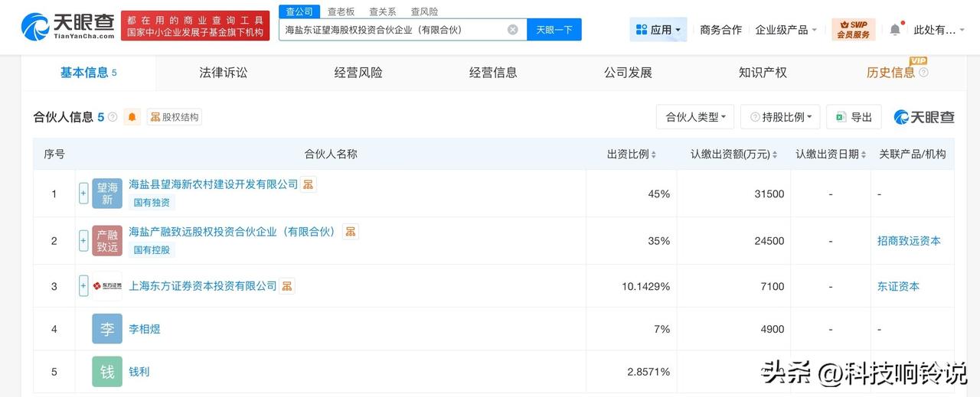Open 海盐县望海新农村建设开发有限公司 link

214,184
